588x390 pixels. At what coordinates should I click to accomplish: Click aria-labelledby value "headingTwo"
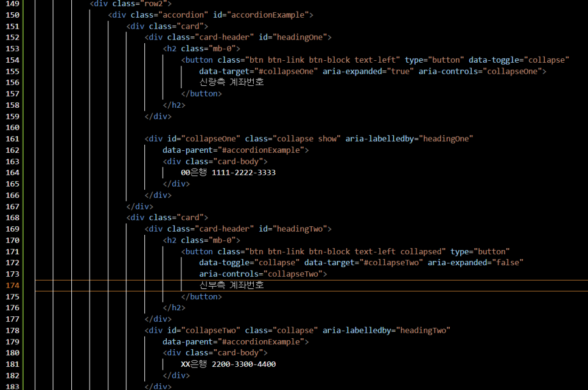coord(423,330)
